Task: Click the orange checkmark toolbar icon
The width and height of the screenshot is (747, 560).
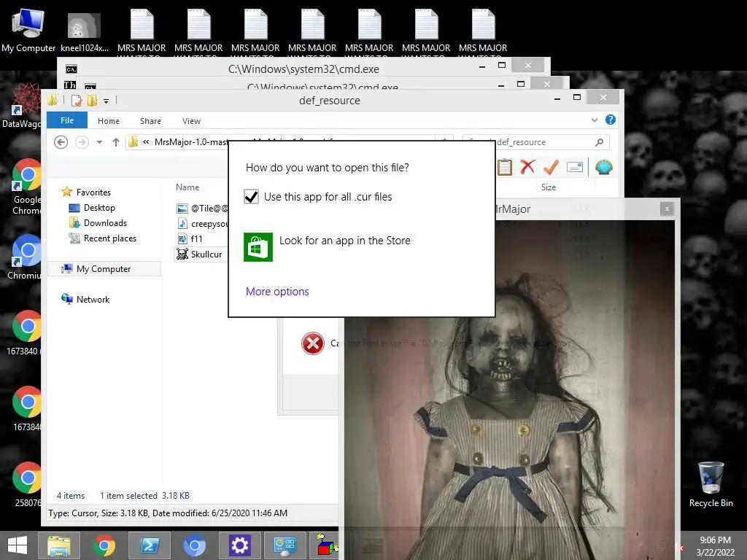Action: 551,167
